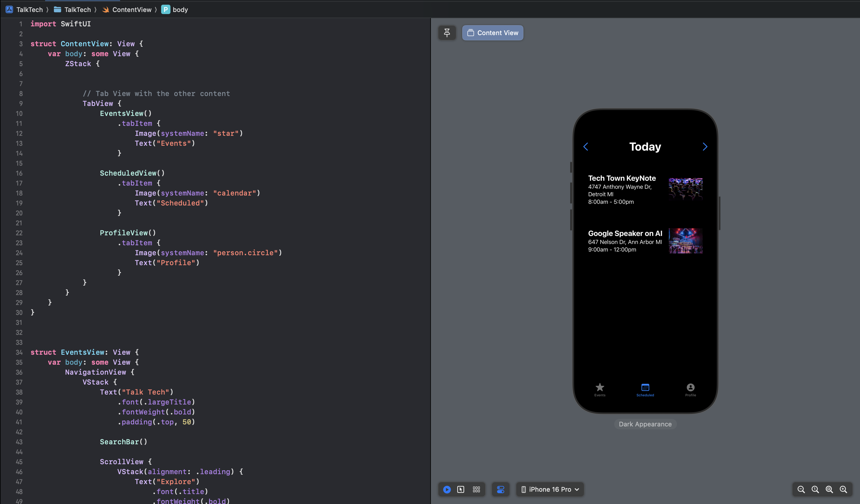Go to previous day in preview
The height and width of the screenshot is (504, 860).
[586, 147]
